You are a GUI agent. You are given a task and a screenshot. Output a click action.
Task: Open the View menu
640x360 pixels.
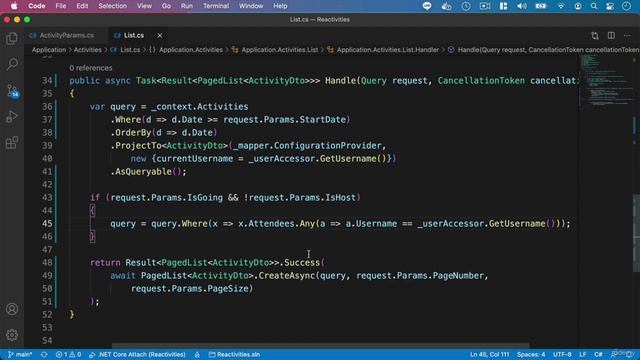pos(144,6)
